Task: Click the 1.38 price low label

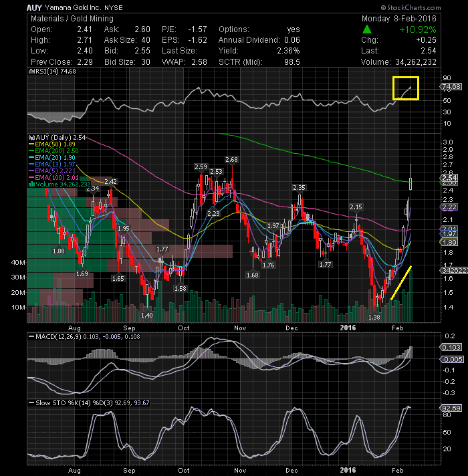Action: [x=374, y=318]
